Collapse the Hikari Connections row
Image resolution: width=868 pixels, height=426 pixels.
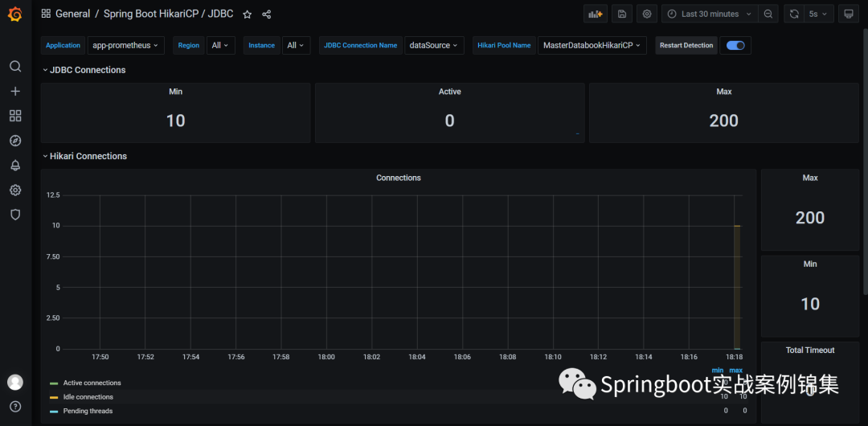tap(84, 156)
